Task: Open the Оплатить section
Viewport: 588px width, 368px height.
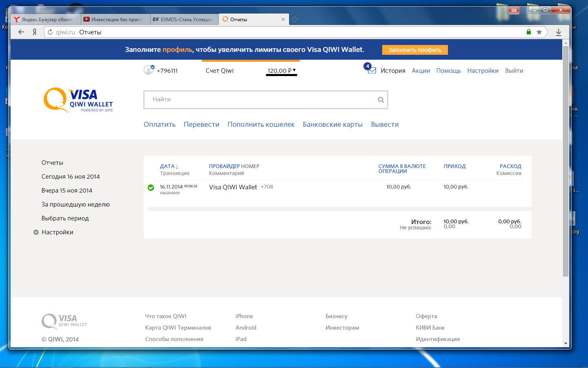Action: [160, 124]
